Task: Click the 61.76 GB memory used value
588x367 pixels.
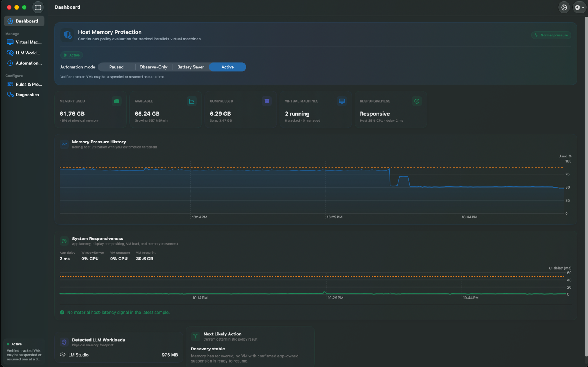Action: click(x=72, y=114)
